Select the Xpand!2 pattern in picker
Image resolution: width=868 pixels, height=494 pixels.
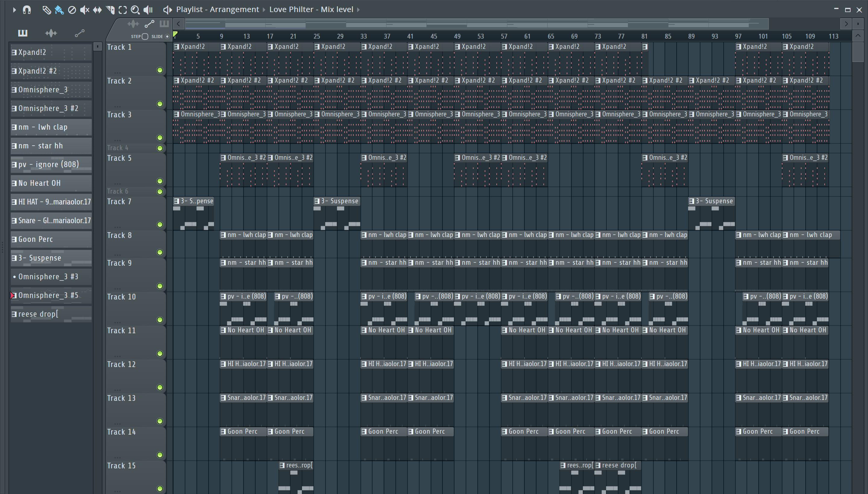[51, 52]
